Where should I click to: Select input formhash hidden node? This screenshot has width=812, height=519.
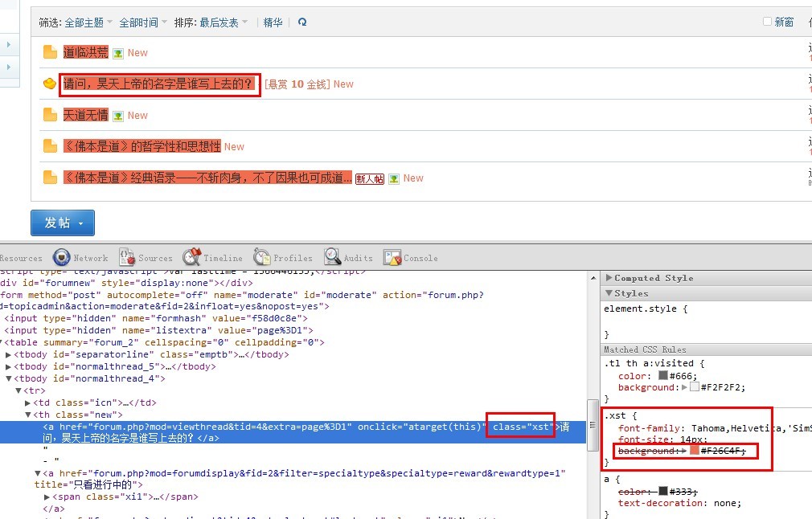point(156,318)
